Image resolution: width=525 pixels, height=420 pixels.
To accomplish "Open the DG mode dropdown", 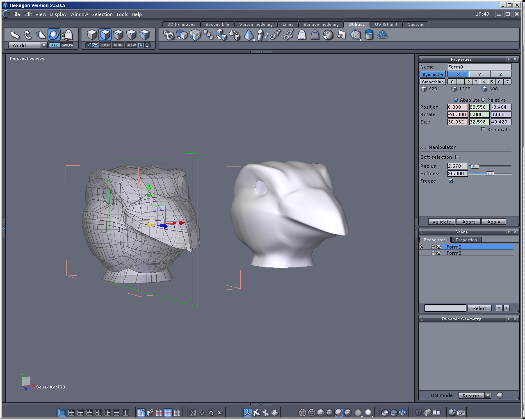I will [488, 395].
